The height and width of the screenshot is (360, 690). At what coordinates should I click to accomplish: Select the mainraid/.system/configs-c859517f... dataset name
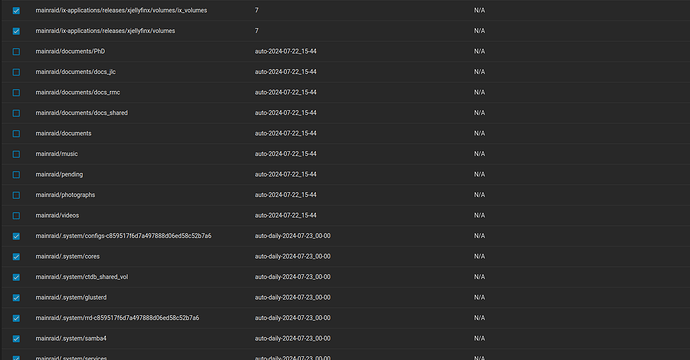pyautogui.click(x=123, y=236)
